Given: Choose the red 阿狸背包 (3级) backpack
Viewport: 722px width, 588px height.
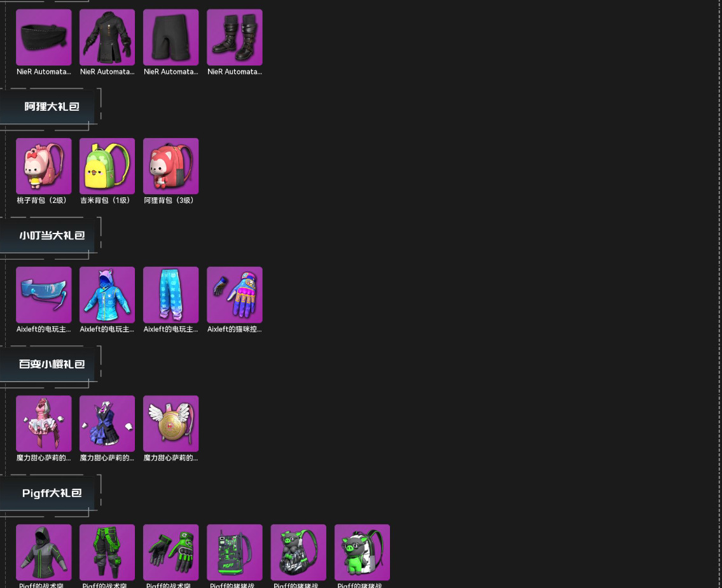Looking at the screenshot, I should [171, 166].
